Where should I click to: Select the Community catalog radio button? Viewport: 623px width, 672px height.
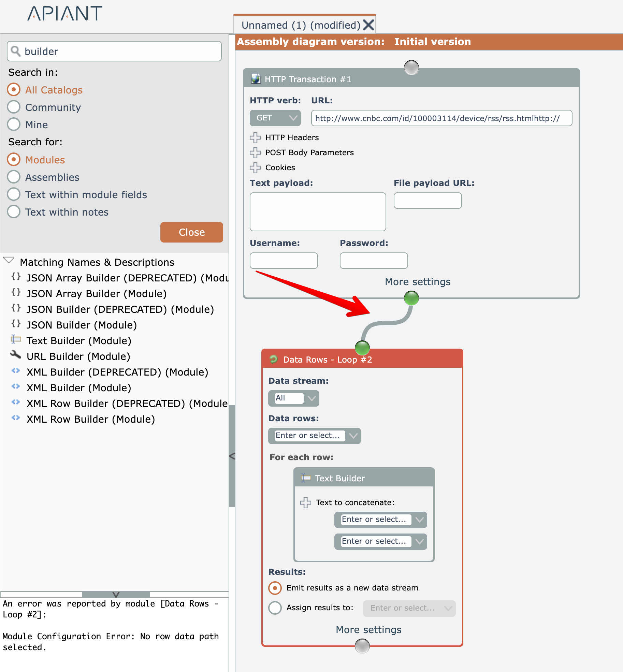coord(14,107)
